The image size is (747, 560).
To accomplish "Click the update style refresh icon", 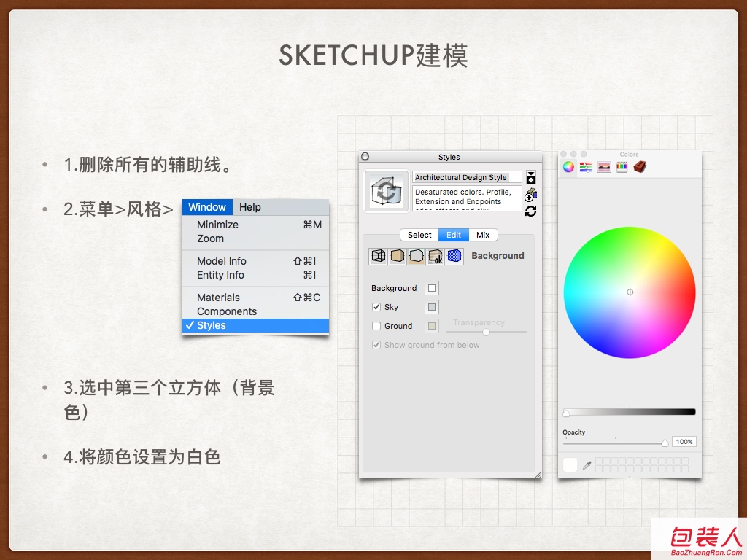I will click(x=531, y=211).
